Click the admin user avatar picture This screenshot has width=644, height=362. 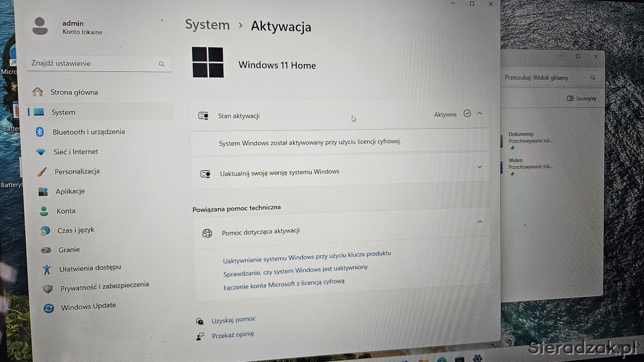(41, 25)
